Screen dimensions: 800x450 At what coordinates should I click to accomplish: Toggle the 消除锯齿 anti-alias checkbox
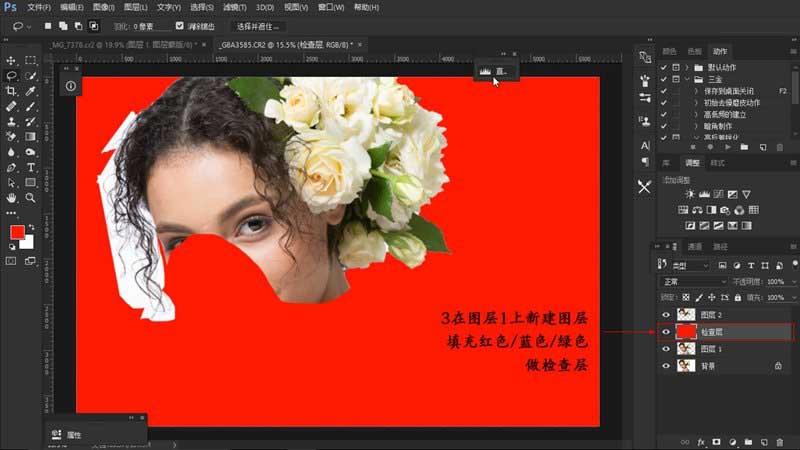180,25
